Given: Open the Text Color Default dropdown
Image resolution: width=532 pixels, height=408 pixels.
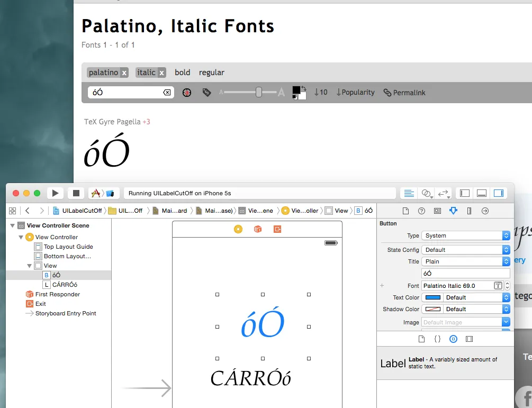Looking at the screenshot, I should point(477,297).
